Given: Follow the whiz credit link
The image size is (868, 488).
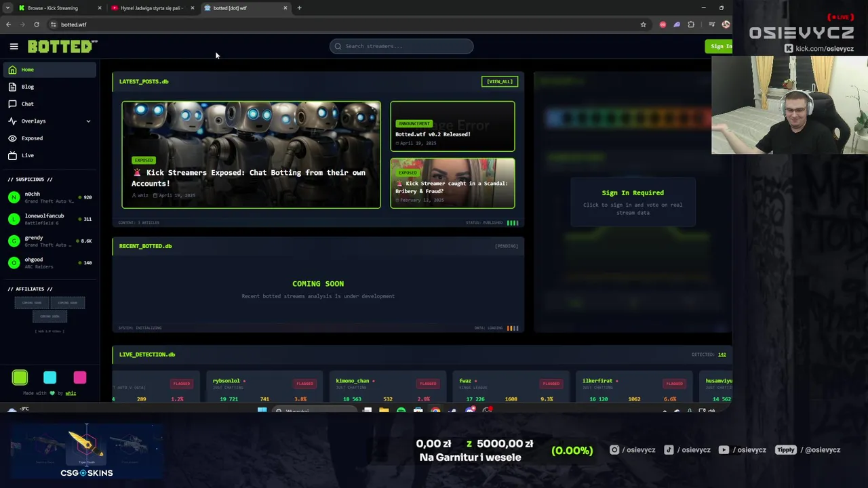Looking at the screenshot, I should (x=71, y=393).
